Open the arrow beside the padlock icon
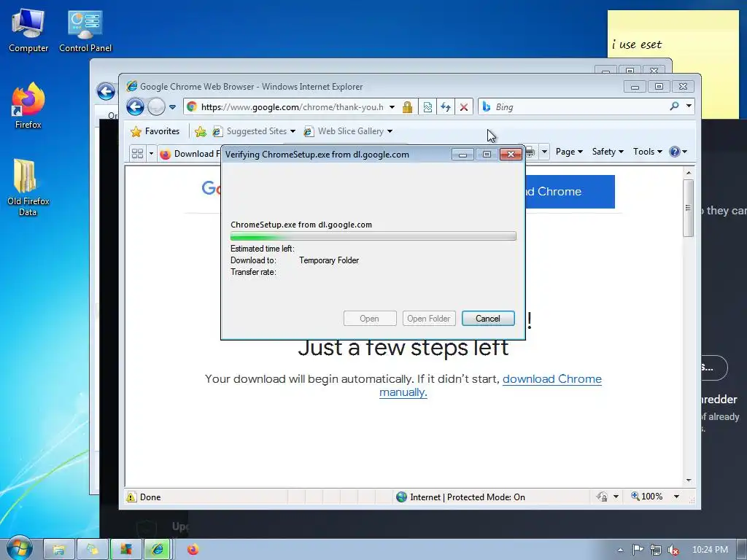 [x=616, y=497]
